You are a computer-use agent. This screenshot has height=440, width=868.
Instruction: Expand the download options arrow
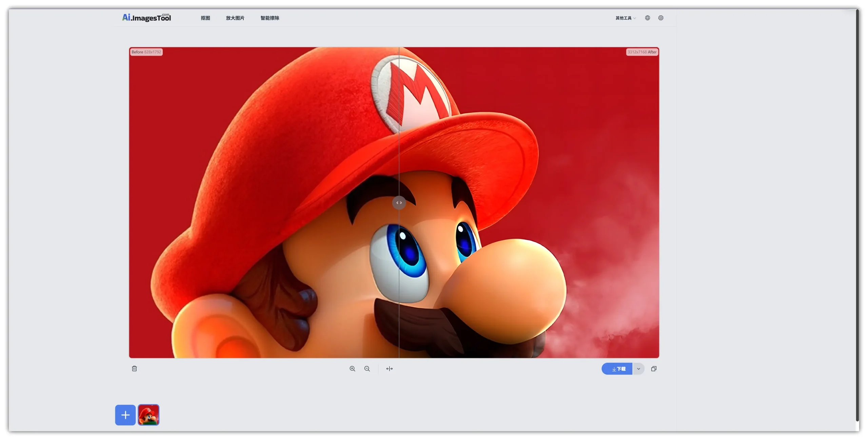pyautogui.click(x=638, y=369)
